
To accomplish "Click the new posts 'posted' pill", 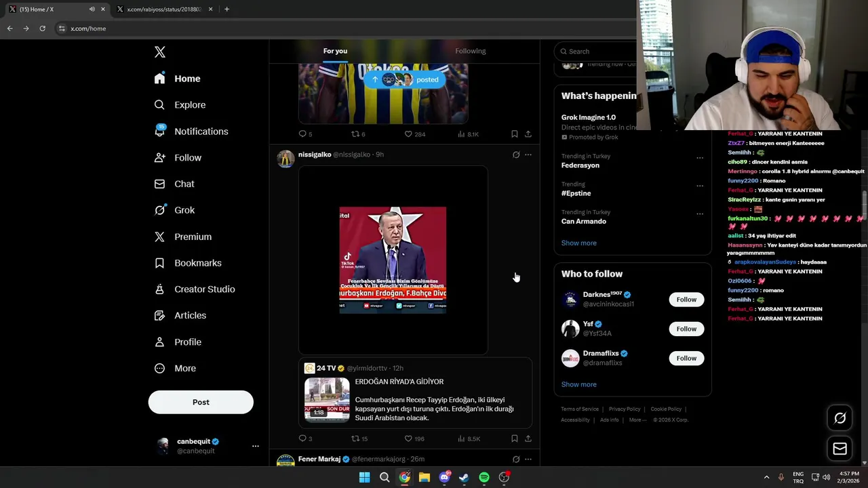I will tap(406, 79).
